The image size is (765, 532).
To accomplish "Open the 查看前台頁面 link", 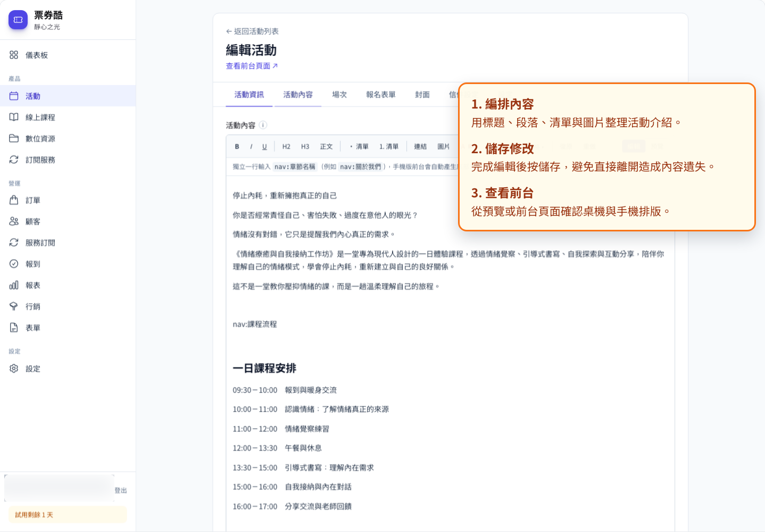I will pos(252,66).
